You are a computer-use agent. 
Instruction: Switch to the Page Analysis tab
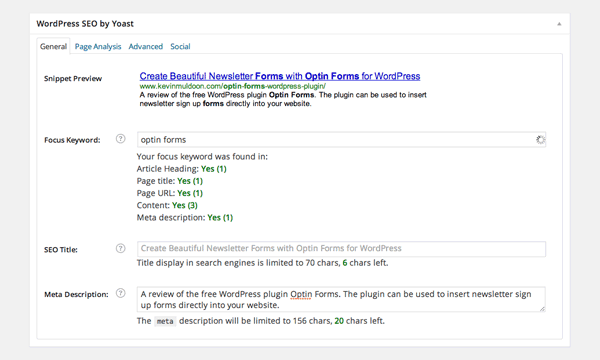(x=98, y=46)
